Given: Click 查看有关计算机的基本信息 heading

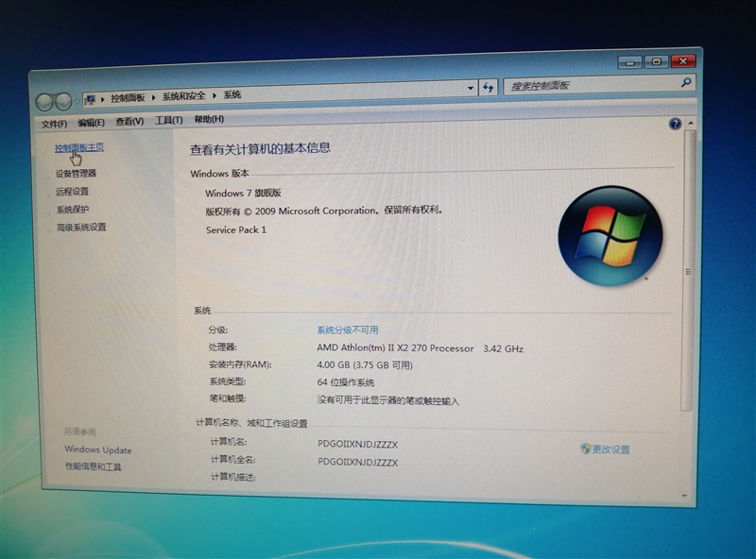Looking at the screenshot, I should pyautogui.click(x=261, y=148).
